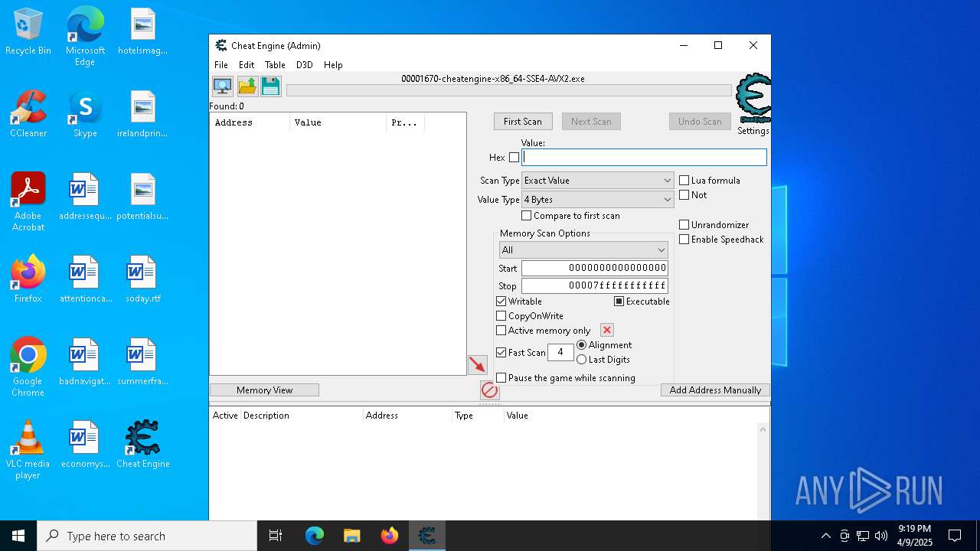
Task: Open the D3D menu
Action: pos(305,65)
